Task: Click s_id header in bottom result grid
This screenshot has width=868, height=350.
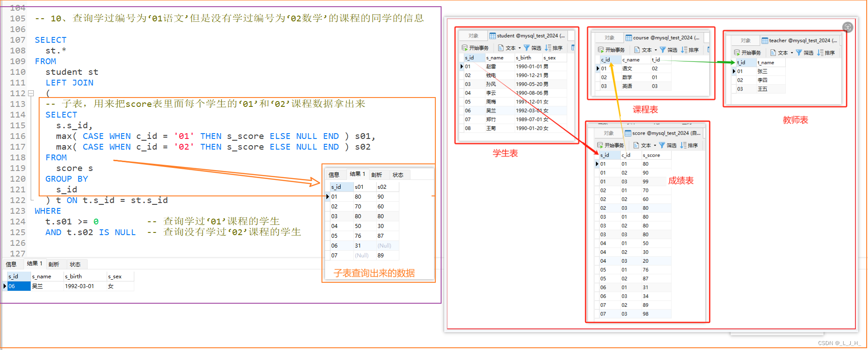Action: click(19, 277)
